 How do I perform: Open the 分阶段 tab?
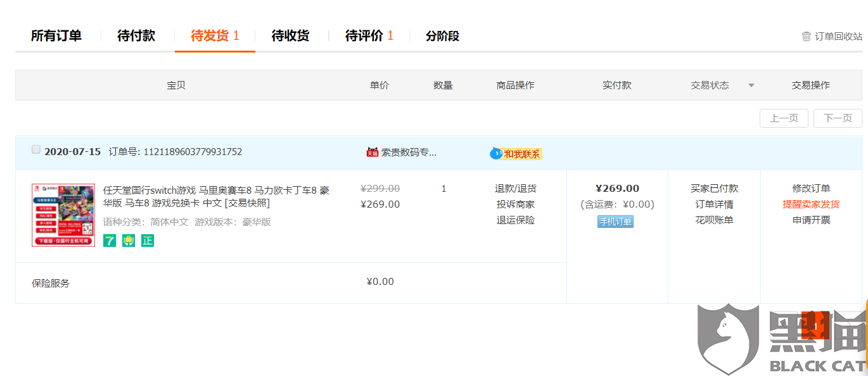point(442,35)
